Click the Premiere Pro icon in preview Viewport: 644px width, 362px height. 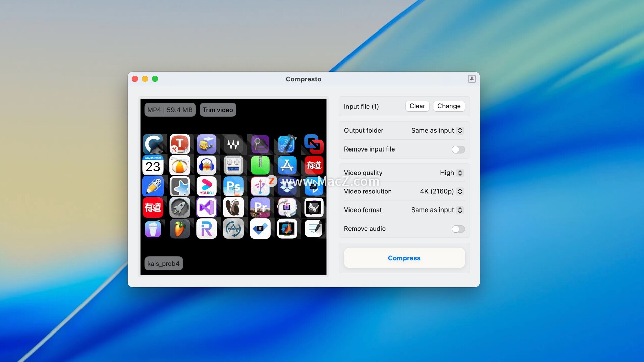[260, 207]
